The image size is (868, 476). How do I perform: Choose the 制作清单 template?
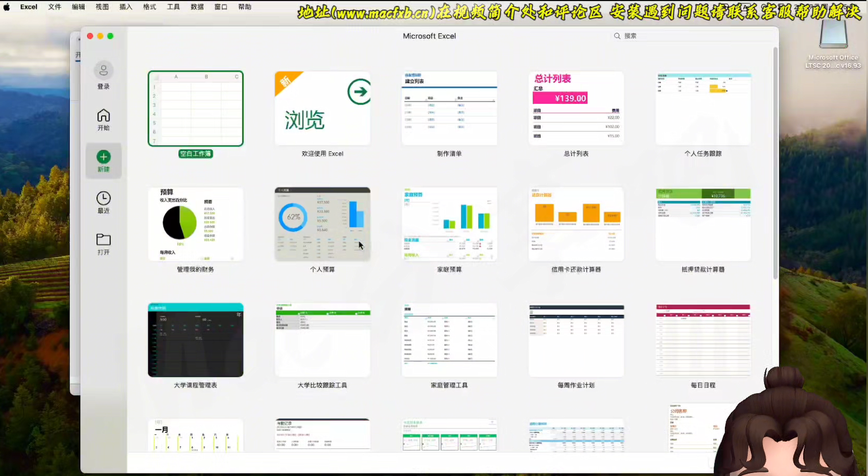tap(449, 109)
